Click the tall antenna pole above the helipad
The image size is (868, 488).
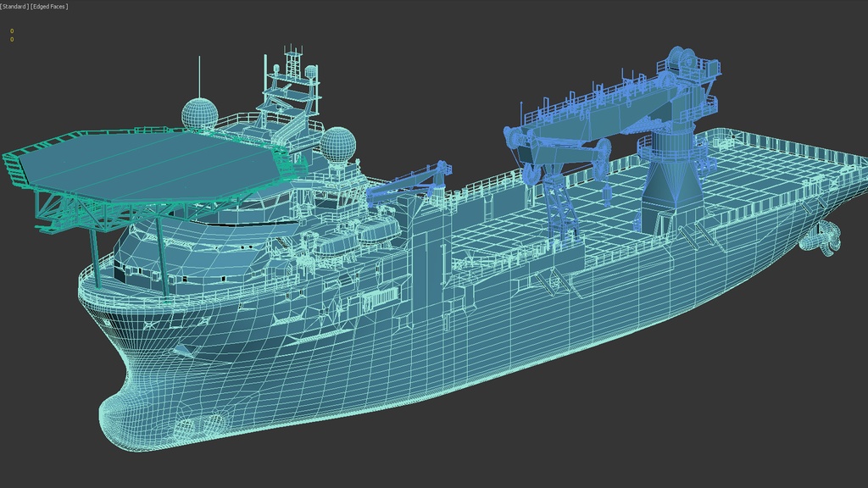point(200,76)
